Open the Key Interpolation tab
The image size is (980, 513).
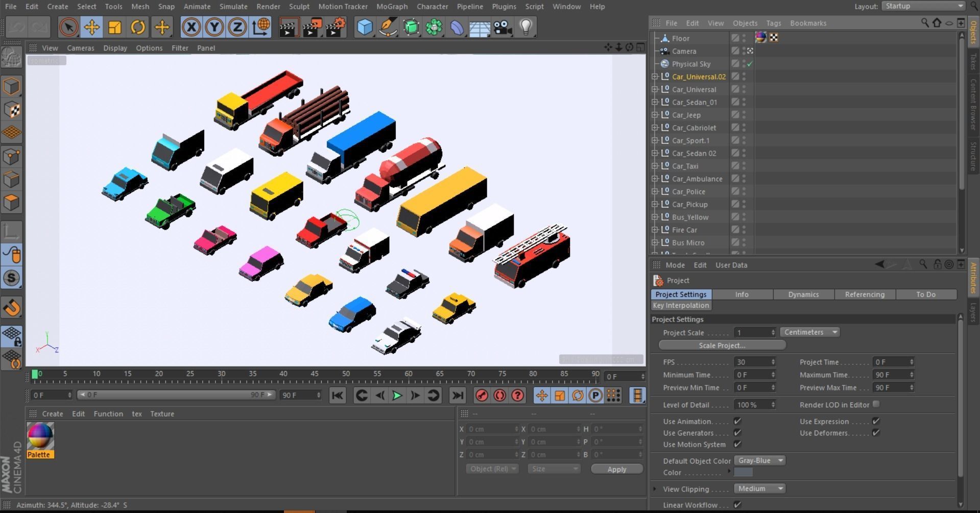[681, 305]
